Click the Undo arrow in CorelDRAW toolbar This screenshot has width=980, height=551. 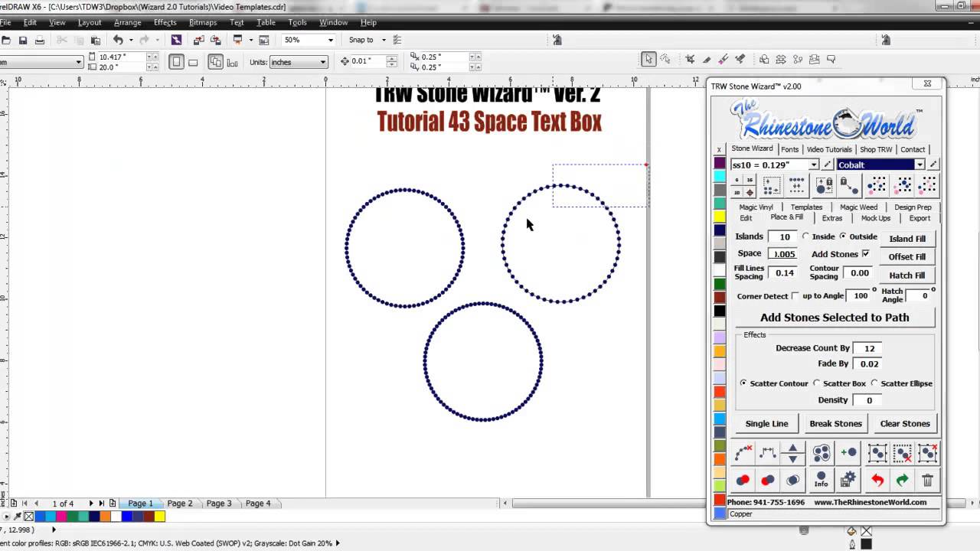click(x=118, y=40)
